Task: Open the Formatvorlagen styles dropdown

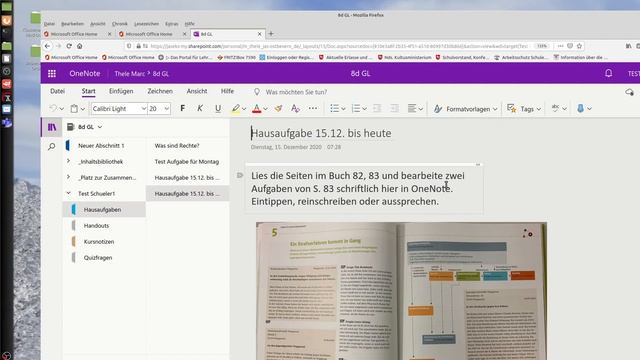Action: click(x=465, y=109)
